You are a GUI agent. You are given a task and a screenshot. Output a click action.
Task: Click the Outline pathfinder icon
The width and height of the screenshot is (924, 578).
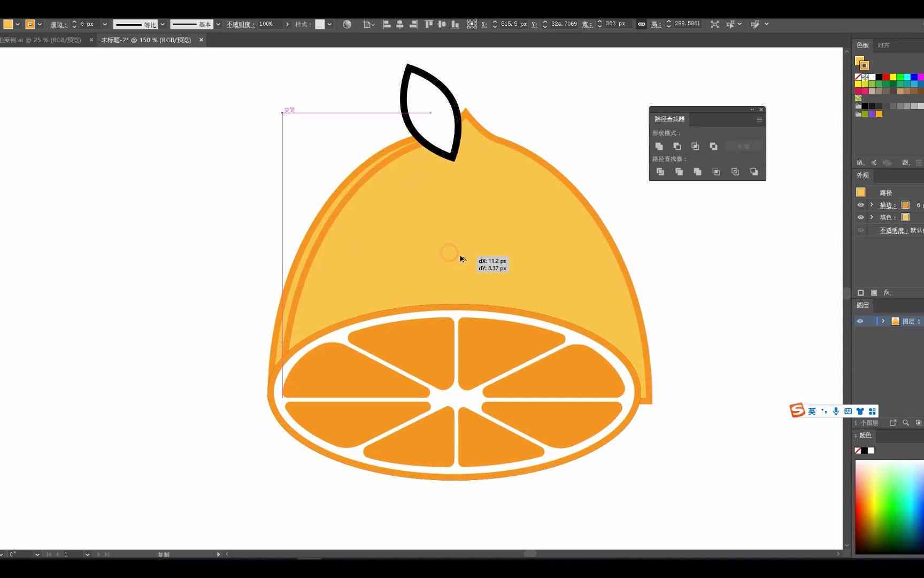point(735,172)
